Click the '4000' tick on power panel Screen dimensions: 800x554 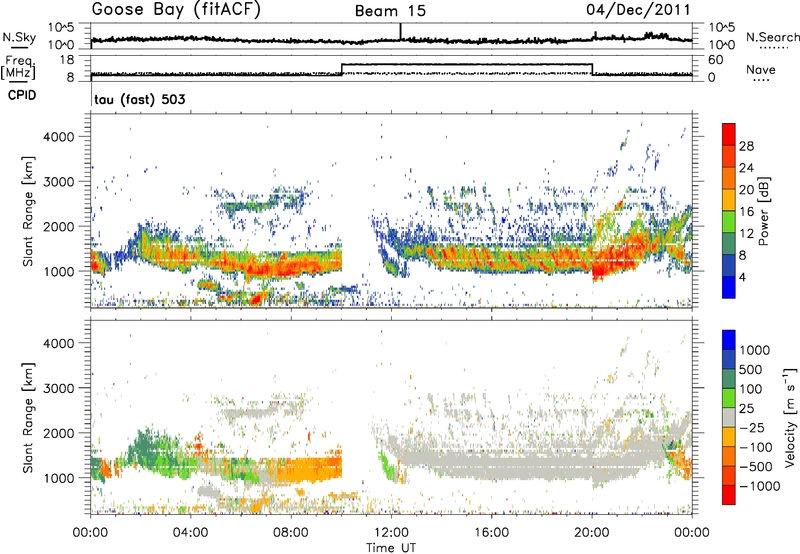click(58, 137)
